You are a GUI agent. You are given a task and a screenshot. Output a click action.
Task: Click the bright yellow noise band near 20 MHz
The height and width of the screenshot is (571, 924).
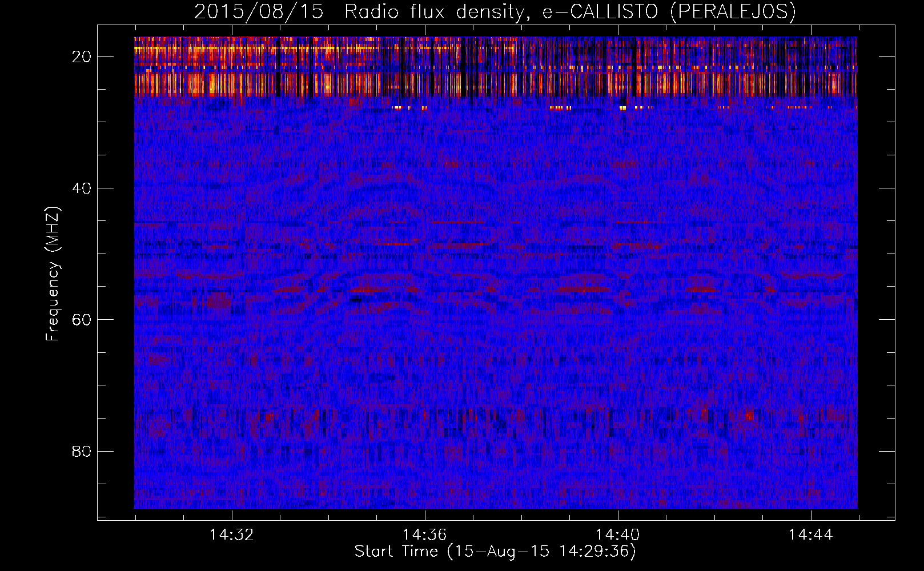pos(496,66)
